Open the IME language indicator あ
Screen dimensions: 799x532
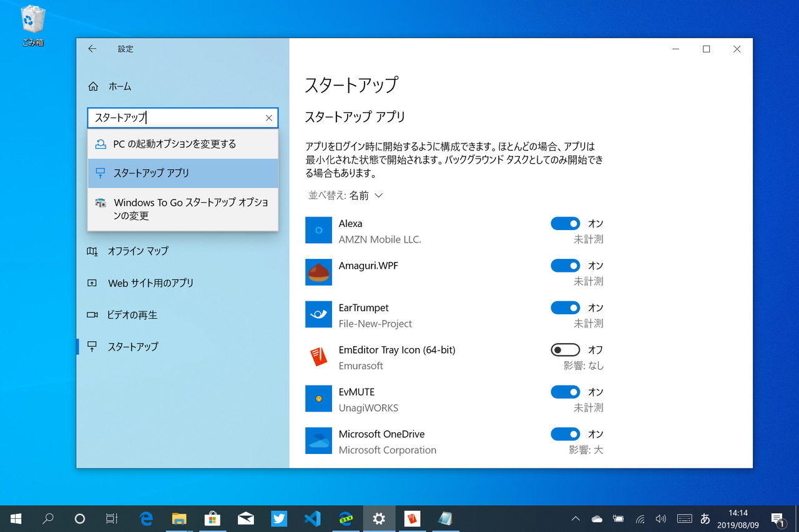(x=706, y=518)
